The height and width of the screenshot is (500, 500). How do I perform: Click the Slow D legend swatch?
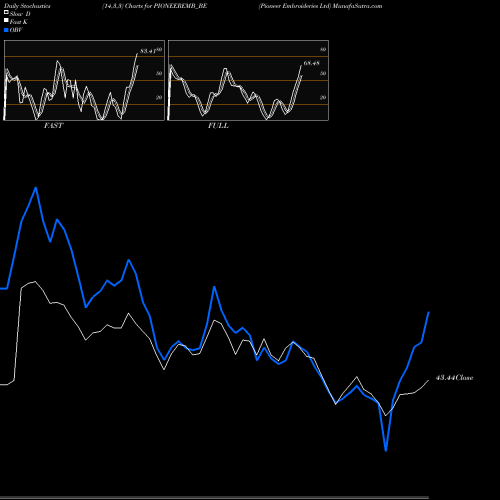[x=6, y=12]
